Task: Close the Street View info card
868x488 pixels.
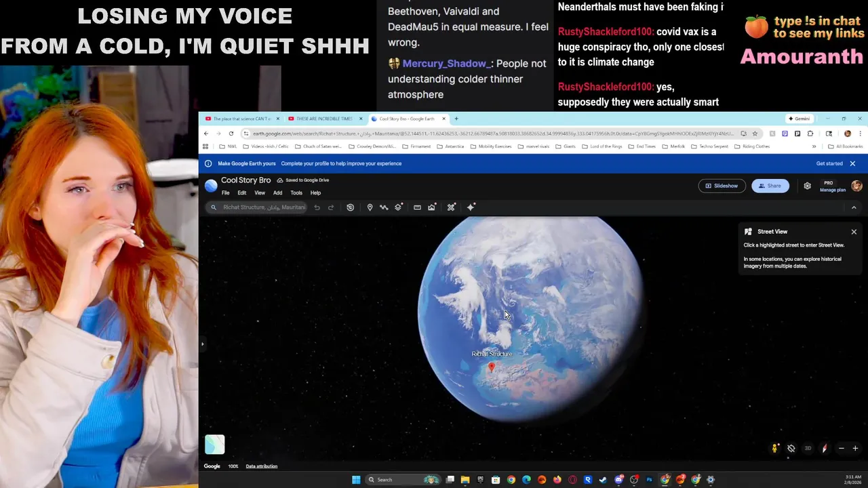Action: (854, 232)
